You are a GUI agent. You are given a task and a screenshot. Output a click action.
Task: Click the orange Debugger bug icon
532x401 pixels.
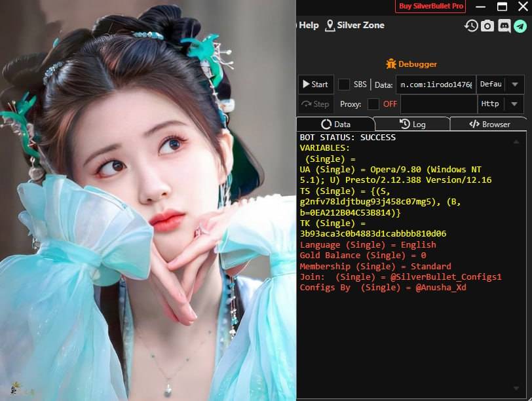point(391,64)
